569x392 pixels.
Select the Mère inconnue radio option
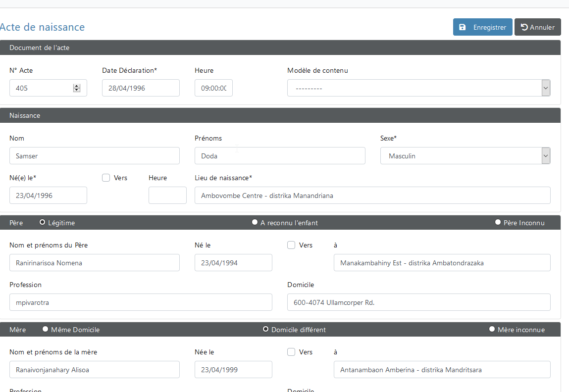point(492,329)
